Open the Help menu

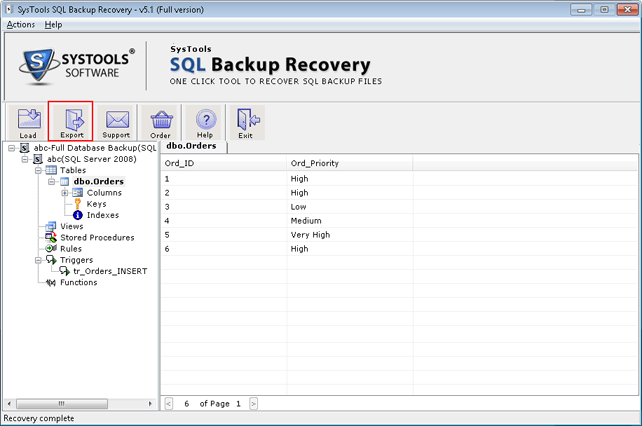(x=53, y=25)
